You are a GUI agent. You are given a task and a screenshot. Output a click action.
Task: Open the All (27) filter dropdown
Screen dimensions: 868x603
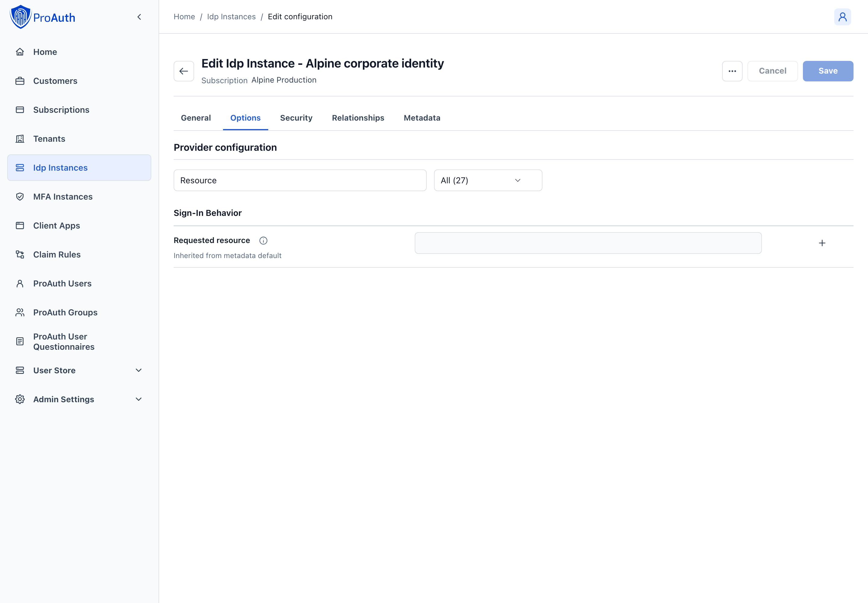488,180
